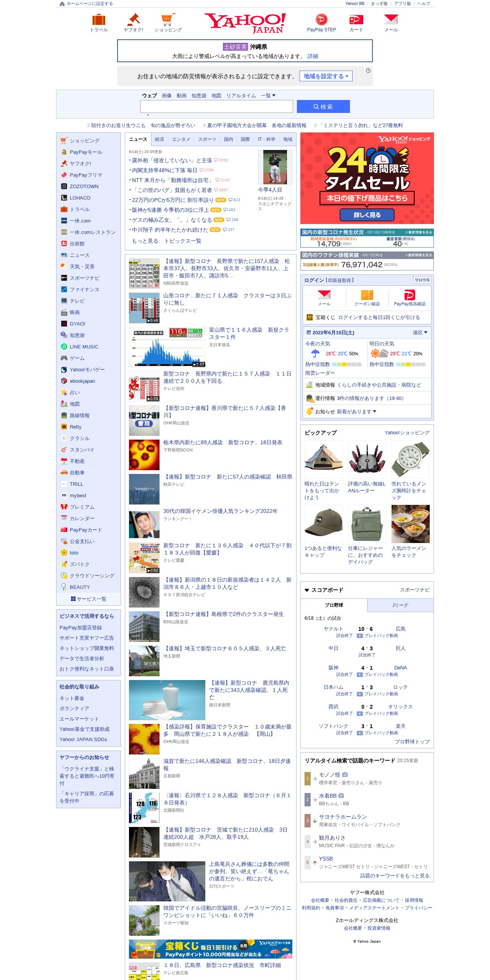Open 不動産 in the left sidebar
The height and width of the screenshot is (980, 490).
pos(77,461)
